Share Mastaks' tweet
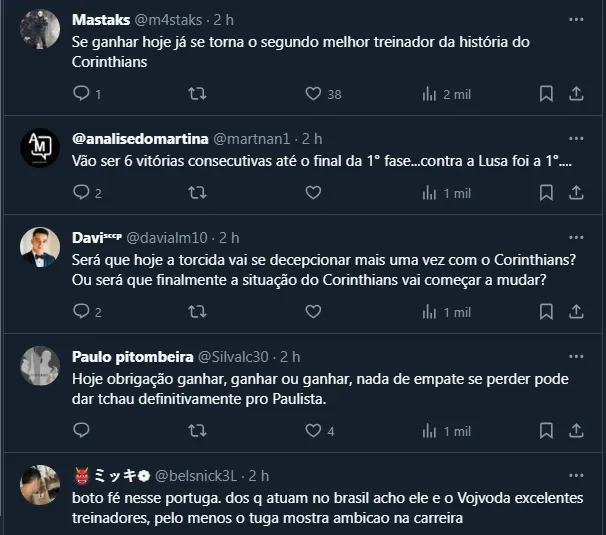606x535 pixels. click(576, 93)
